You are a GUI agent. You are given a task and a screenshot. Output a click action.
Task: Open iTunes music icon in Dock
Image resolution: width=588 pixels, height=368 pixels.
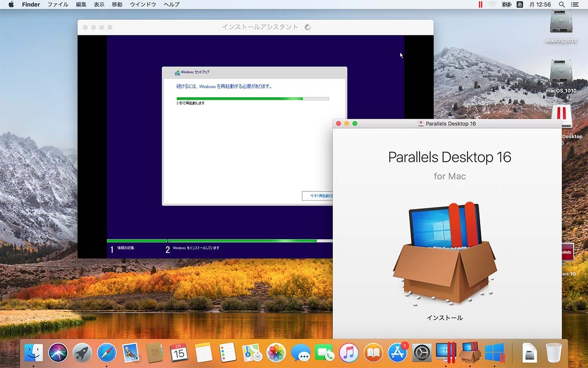[x=349, y=353]
